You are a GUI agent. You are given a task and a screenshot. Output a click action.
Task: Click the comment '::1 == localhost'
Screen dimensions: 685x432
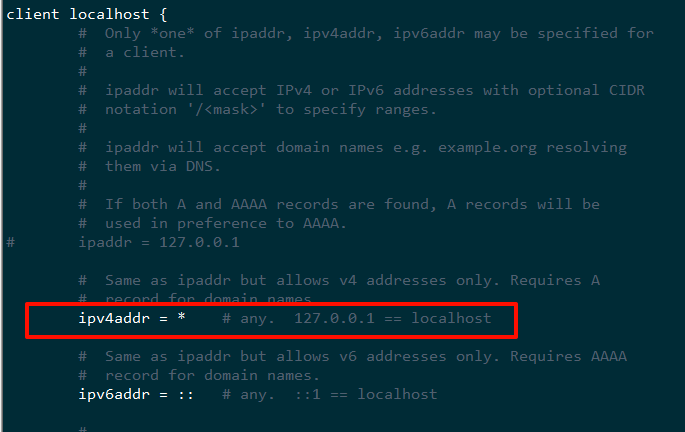pyautogui.click(x=366, y=394)
